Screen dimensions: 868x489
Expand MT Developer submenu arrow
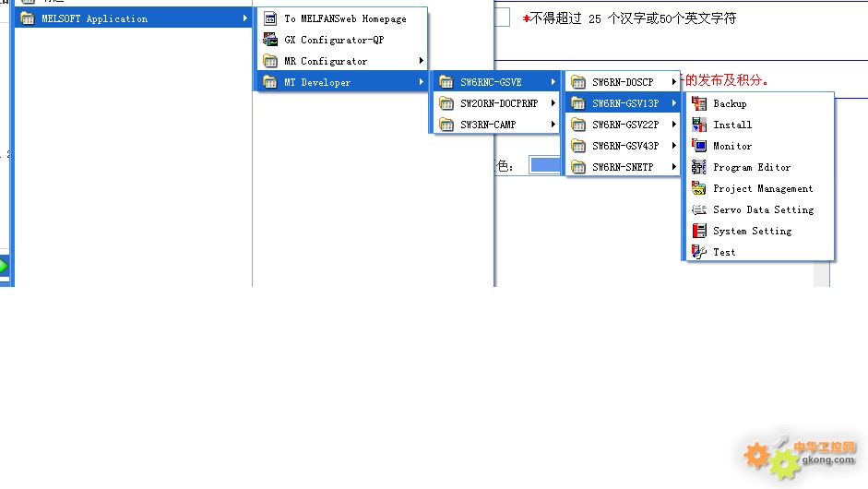pyautogui.click(x=422, y=82)
